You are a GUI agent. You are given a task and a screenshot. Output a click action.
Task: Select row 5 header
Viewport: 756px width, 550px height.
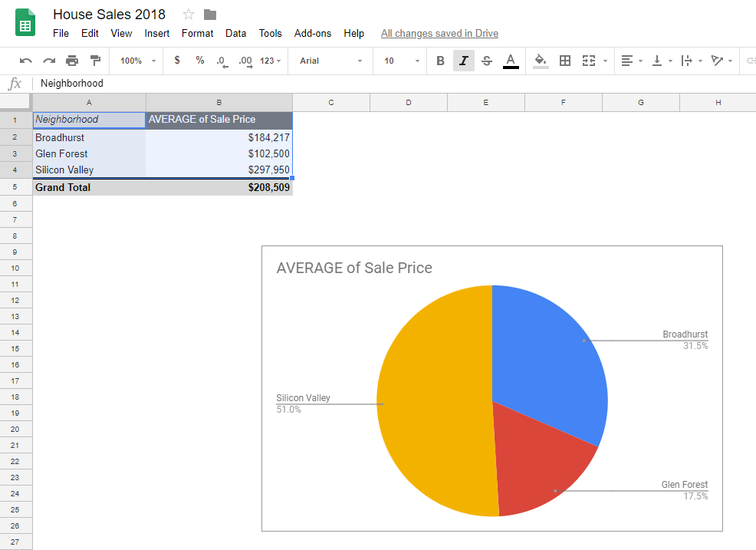[15, 187]
